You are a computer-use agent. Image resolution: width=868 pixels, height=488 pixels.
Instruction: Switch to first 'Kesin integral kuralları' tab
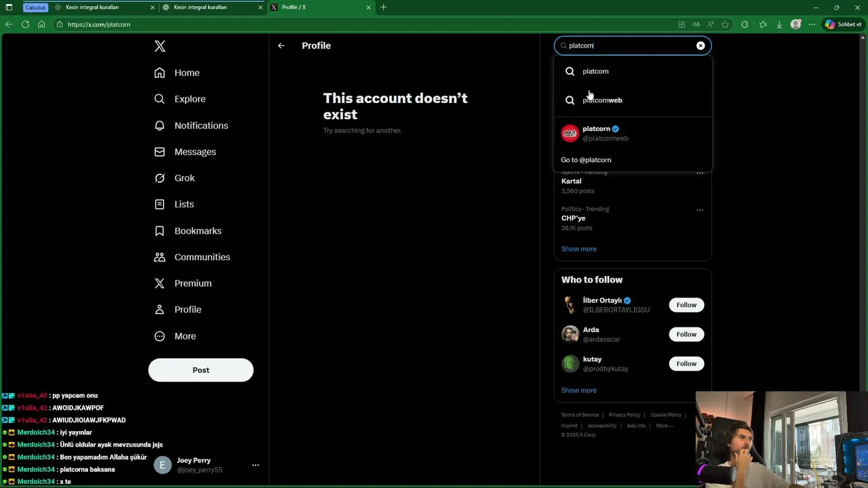click(x=92, y=7)
